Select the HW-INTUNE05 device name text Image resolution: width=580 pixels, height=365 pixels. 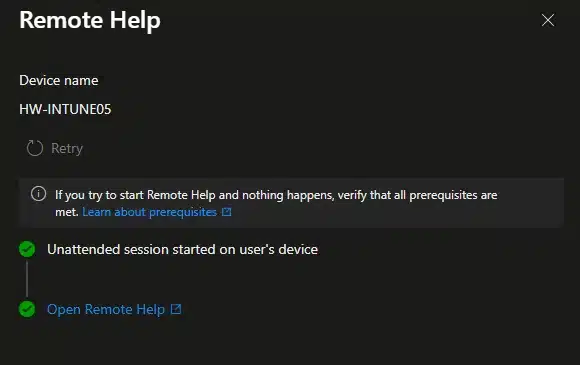(65, 109)
